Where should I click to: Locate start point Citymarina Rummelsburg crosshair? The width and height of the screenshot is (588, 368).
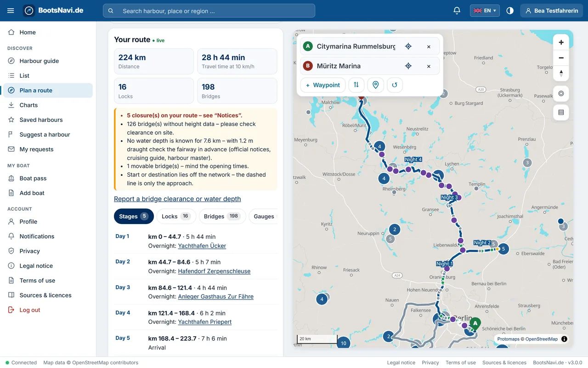pos(408,46)
